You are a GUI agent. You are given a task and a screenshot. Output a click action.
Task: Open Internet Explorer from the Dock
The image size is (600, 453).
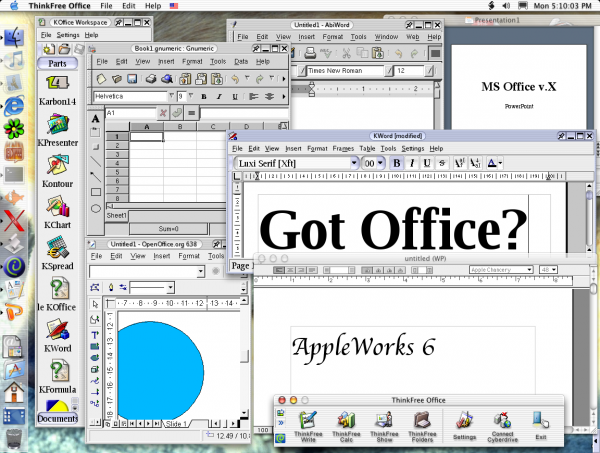point(14,105)
